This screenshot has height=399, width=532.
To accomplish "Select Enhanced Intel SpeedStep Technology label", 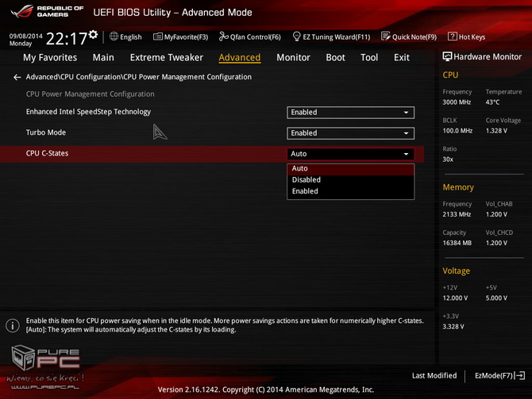I will point(88,112).
